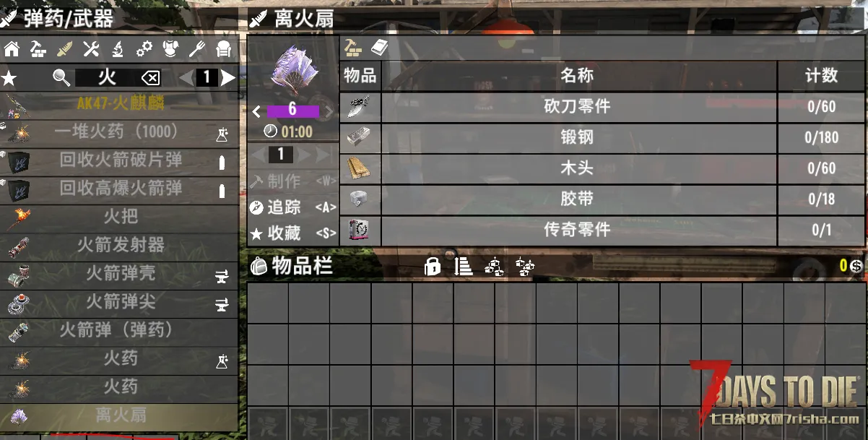This screenshot has width=868, height=440.
Task: Select the crossed tools category icon
Action: (x=90, y=49)
